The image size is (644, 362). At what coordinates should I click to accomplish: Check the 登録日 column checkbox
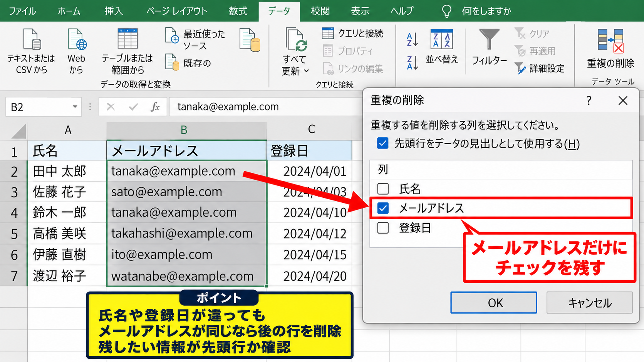pyautogui.click(x=383, y=228)
